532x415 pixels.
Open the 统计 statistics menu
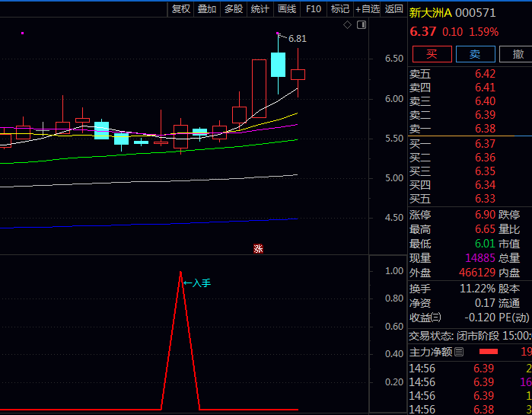point(260,9)
